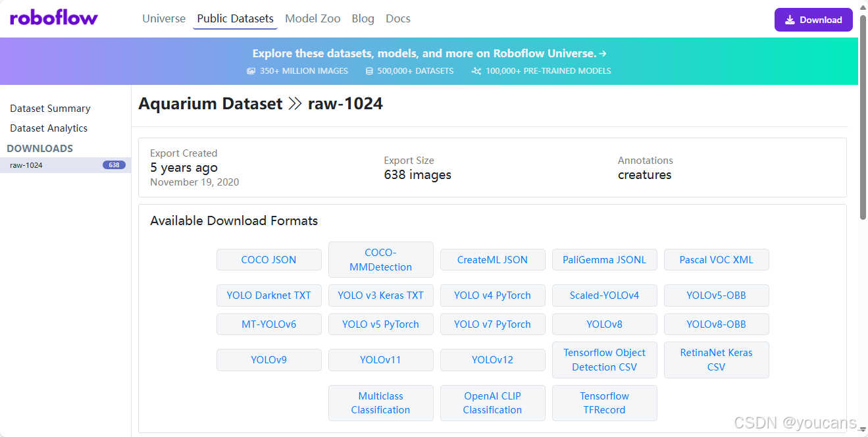Choose YOLOv9 format

[x=269, y=360]
